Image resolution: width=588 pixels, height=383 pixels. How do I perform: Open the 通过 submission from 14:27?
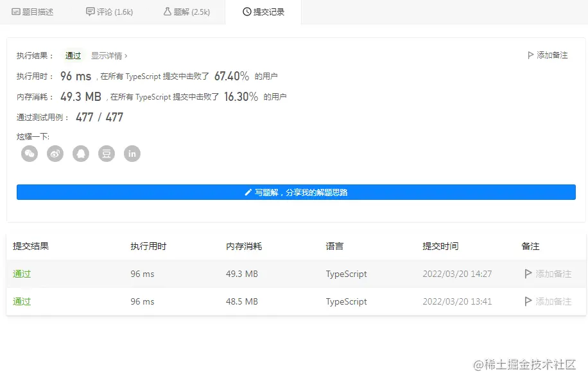tap(22, 274)
